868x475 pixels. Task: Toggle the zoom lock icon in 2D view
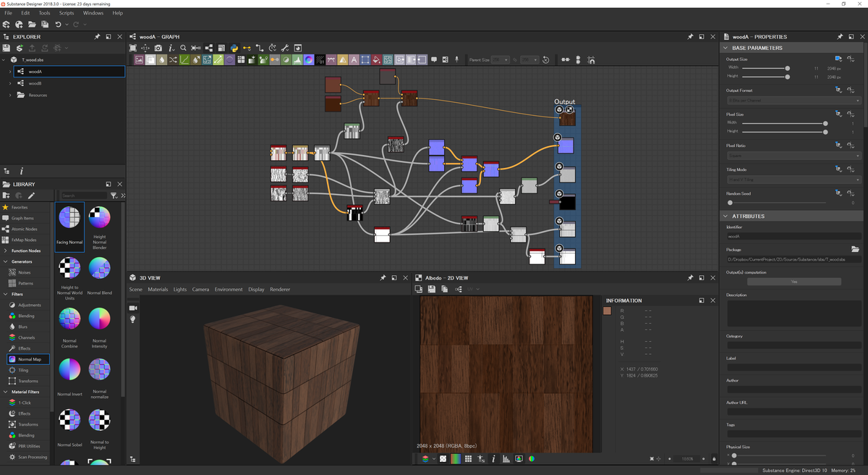[715, 459]
